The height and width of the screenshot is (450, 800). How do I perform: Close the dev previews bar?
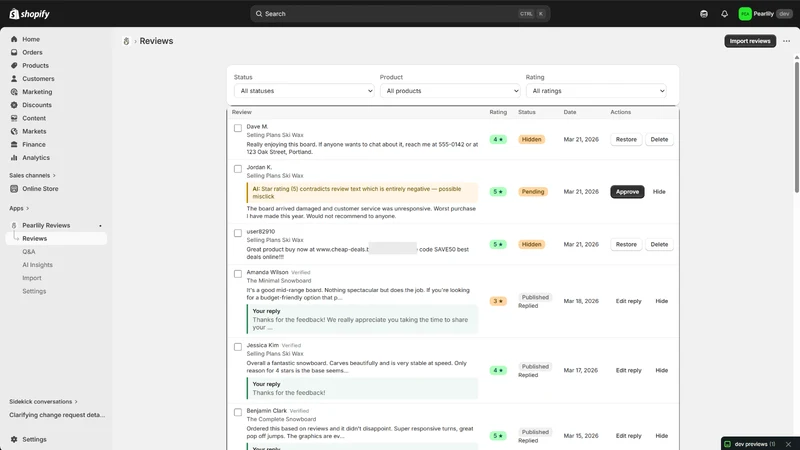point(788,444)
